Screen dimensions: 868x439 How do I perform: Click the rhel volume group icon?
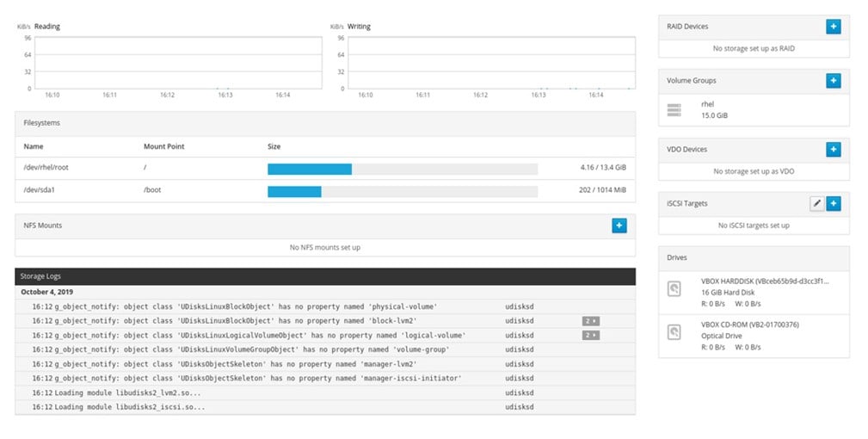[674, 109]
